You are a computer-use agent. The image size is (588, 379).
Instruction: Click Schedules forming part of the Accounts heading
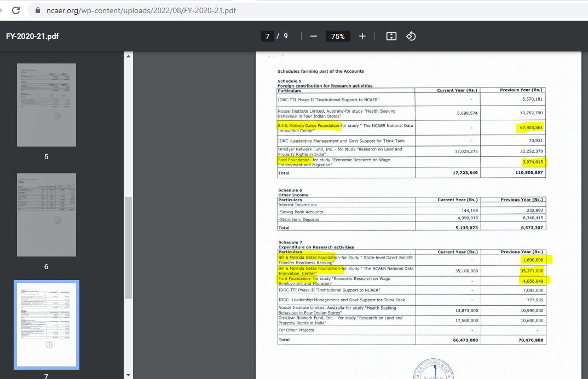click(x=321, y=71)
